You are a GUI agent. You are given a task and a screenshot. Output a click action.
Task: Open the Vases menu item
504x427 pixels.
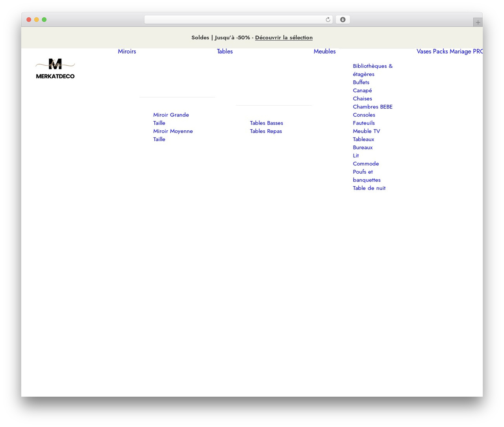tap(424, 51)
